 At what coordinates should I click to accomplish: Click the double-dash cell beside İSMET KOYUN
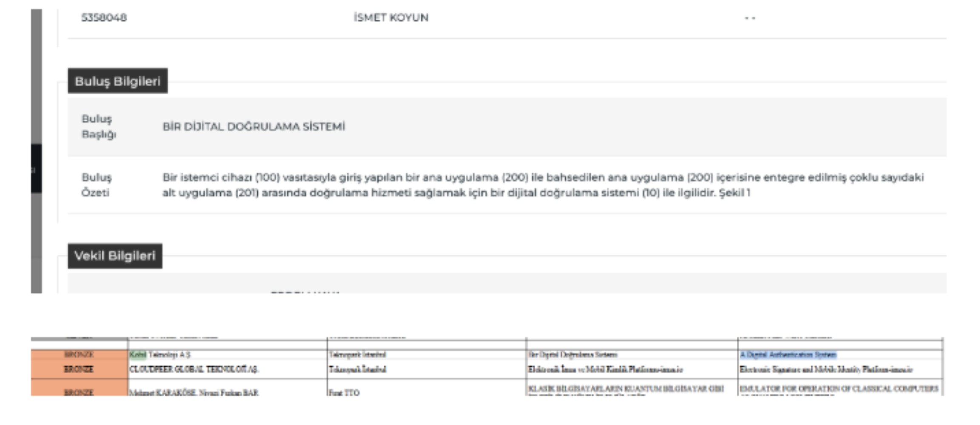(749, 18)
